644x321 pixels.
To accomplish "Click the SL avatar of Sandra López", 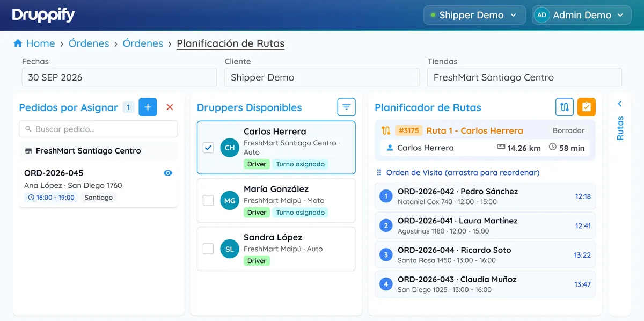I will (x=229, y=249).
